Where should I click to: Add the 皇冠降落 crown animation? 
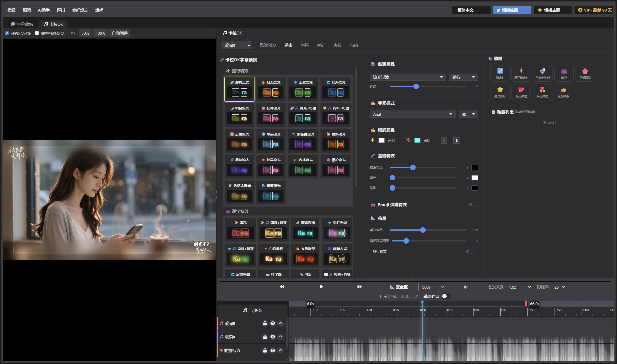(x=563, y=92)
